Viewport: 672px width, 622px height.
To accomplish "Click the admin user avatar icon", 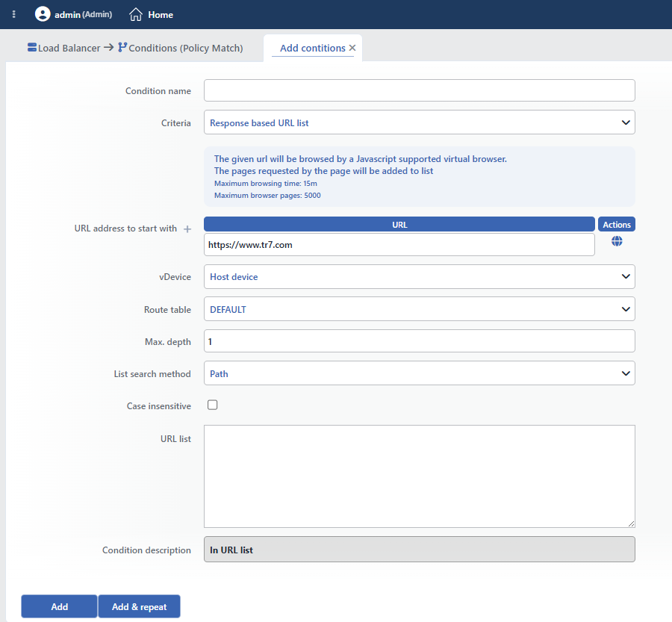I will click(43, 14).
